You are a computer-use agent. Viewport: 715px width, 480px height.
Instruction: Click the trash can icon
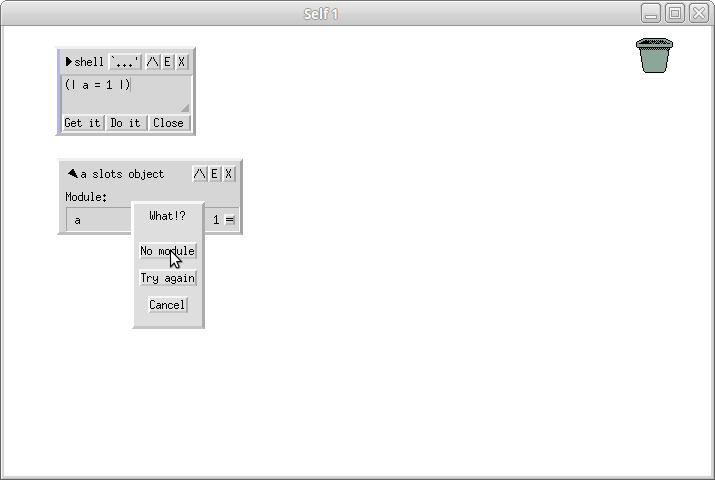click(x=654, y=56)
